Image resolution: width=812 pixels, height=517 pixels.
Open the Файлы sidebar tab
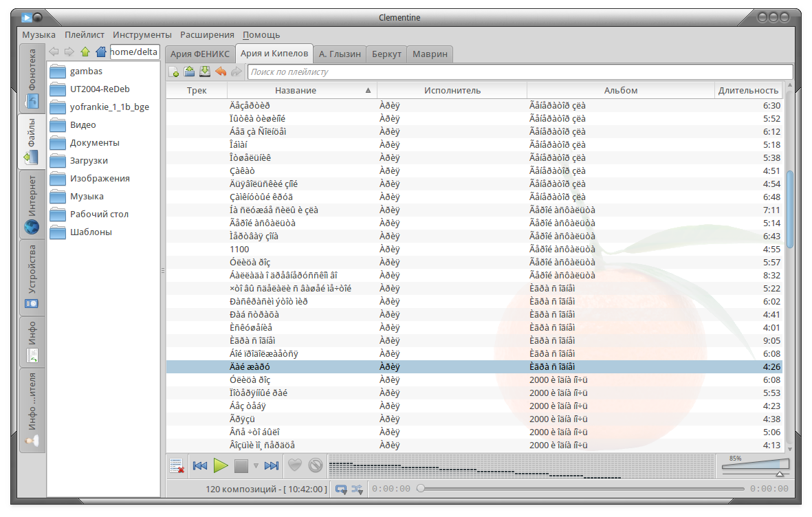pos(32,141)
